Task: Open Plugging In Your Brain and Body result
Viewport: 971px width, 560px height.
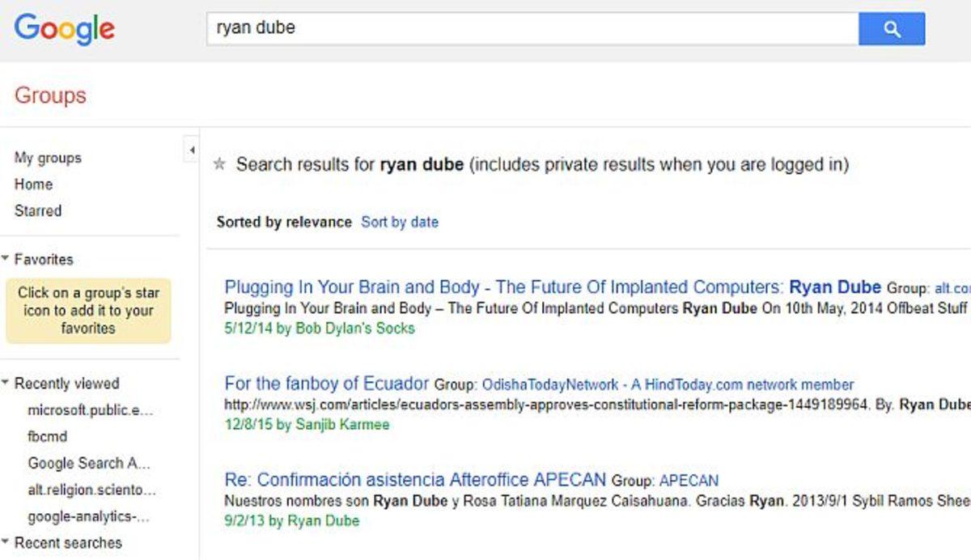Action: (503, 287)
